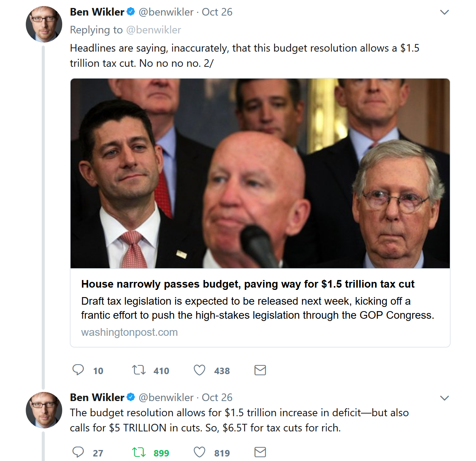Screen dimensions: 476x461
Task: Retweet the tweet with 410 retweets
Action: [139, 370]
